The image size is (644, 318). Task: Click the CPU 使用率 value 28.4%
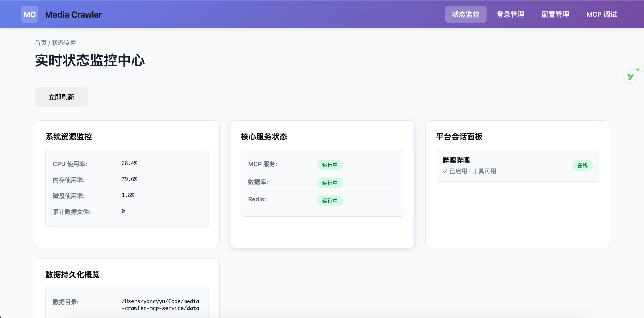pyautogui.click(x=129, y=163)
